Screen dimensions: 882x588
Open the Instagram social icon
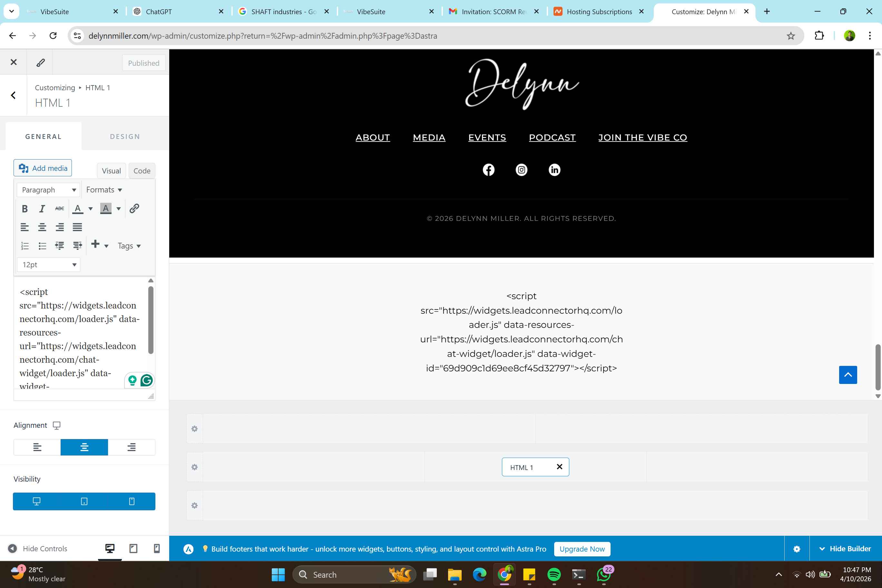point(521,170)
